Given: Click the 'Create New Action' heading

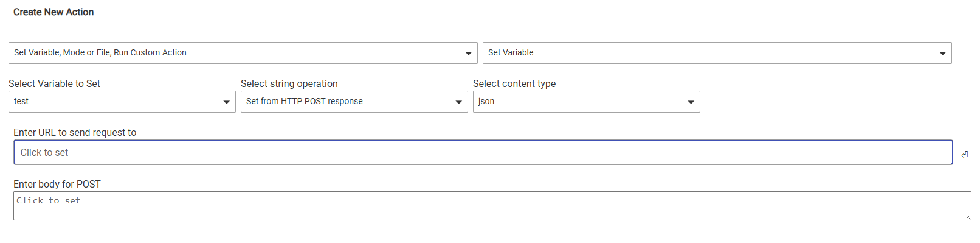Looking at the screenshot, I should tap(53, 12).
